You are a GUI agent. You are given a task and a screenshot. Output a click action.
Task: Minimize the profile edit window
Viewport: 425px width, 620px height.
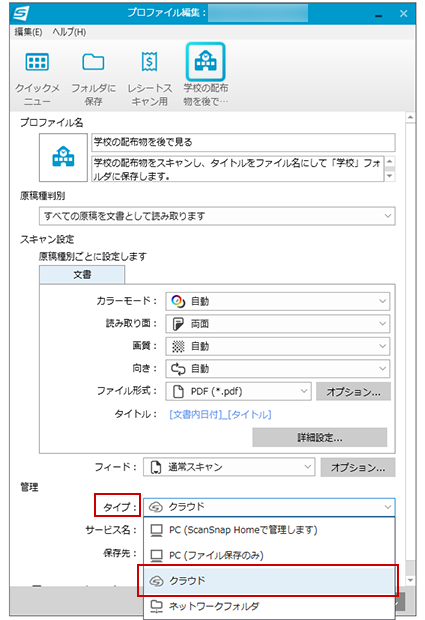[x=378, y=14]
